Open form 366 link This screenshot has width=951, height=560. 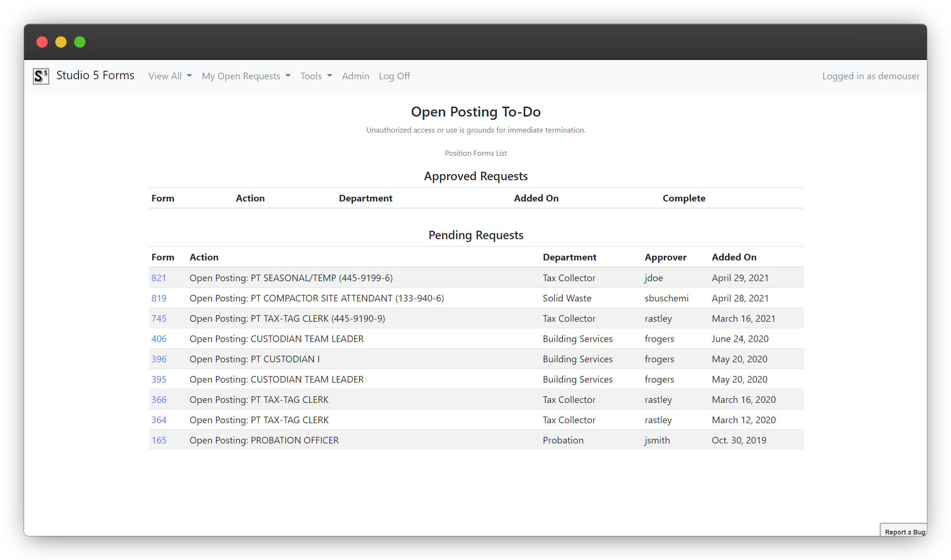pos(159,400)
